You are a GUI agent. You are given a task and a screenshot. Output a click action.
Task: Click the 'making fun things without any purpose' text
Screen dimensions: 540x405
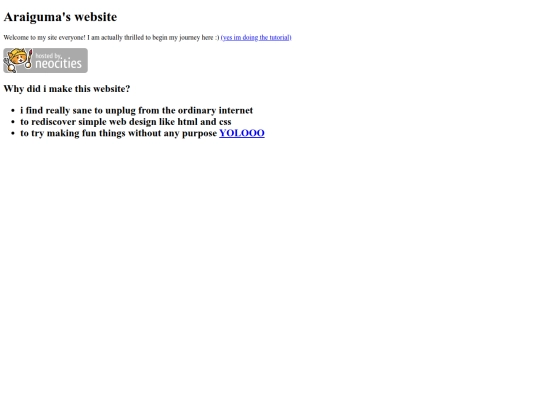pos(132,133)
